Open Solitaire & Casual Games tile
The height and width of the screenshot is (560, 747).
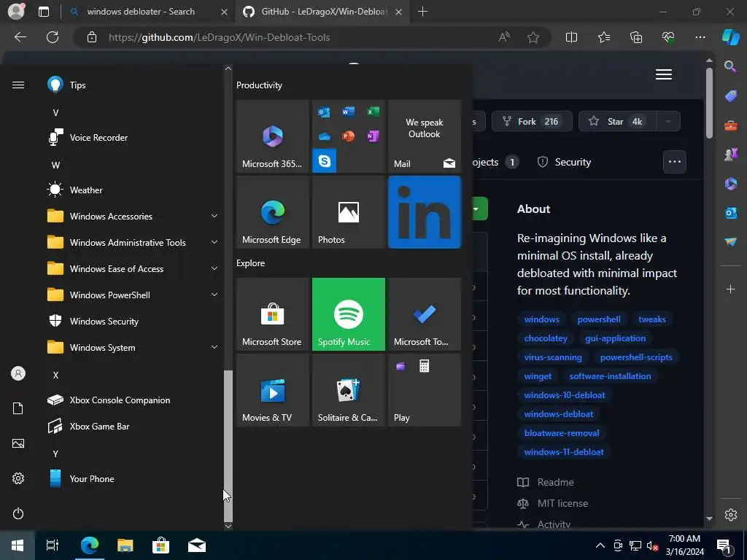[x=348, y=390]
